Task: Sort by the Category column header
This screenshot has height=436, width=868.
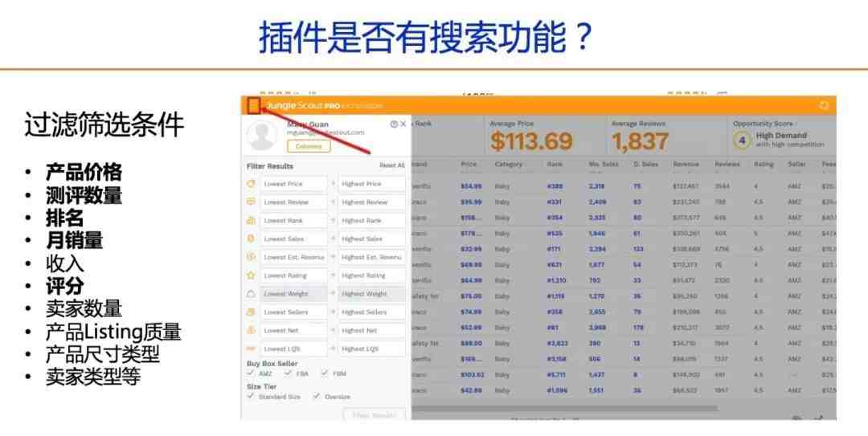Action: point(508,165)
